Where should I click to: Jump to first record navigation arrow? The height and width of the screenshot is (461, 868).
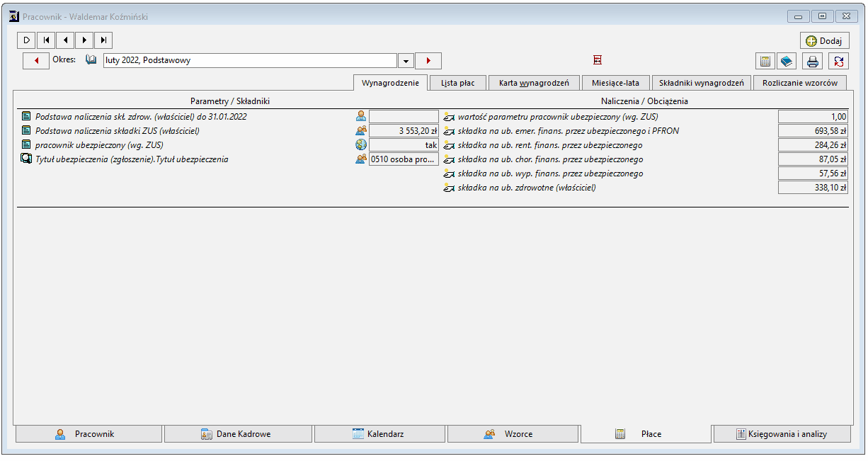click(x=46, y=40)
